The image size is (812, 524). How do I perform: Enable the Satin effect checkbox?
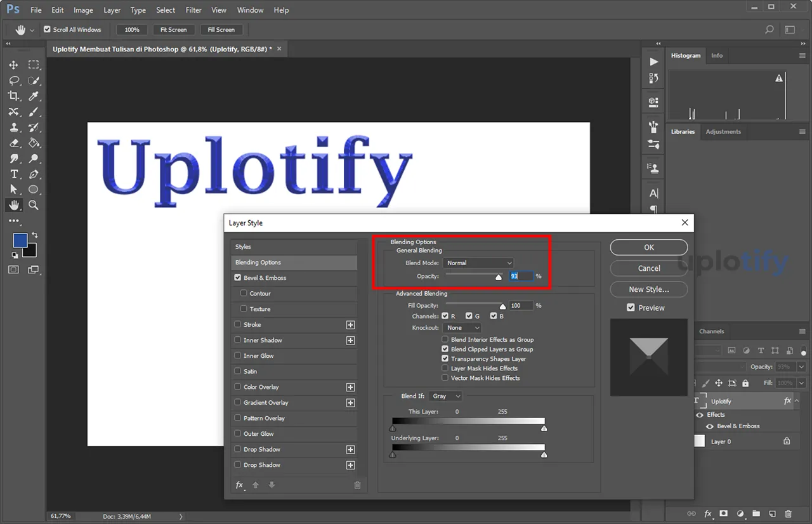tap(238, 371)
